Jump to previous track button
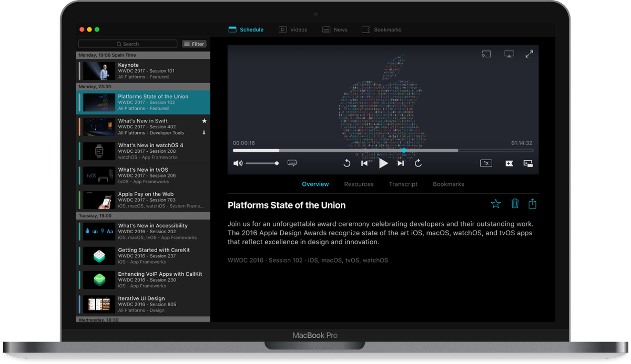This screenshot has height=364, width=631. (364, 163)
